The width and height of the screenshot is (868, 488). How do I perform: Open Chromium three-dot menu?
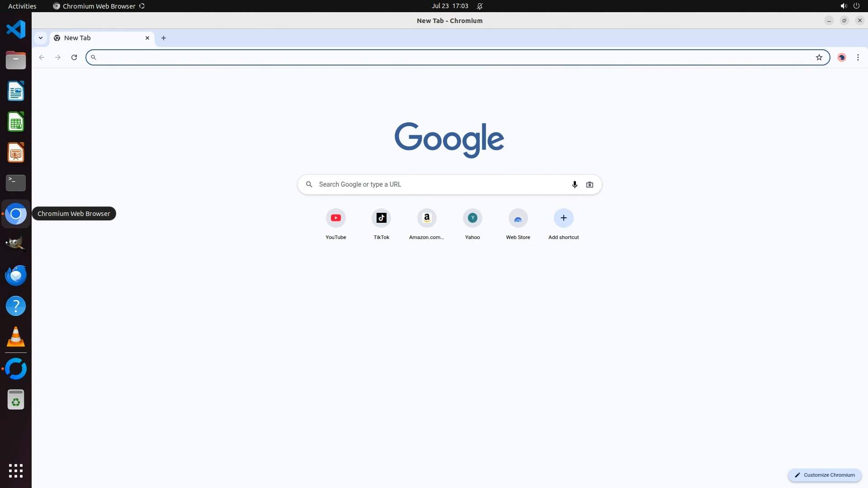858,57
